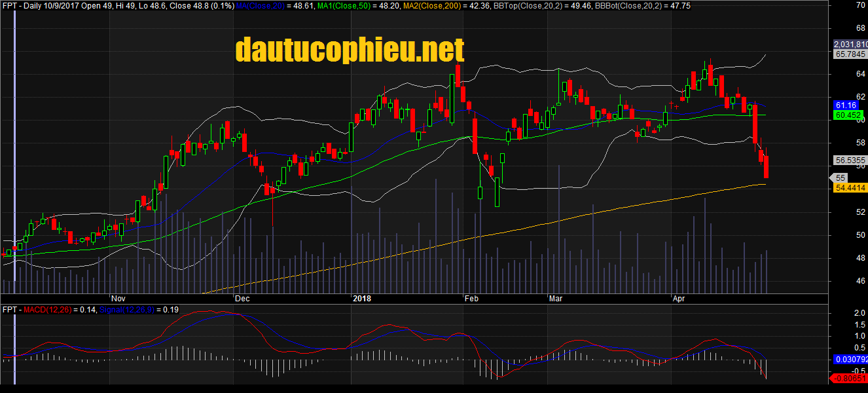The width and height of the screenshot is (868, 393).
Task: Click the Nov marker on the time axis
Action: [118, 298]
